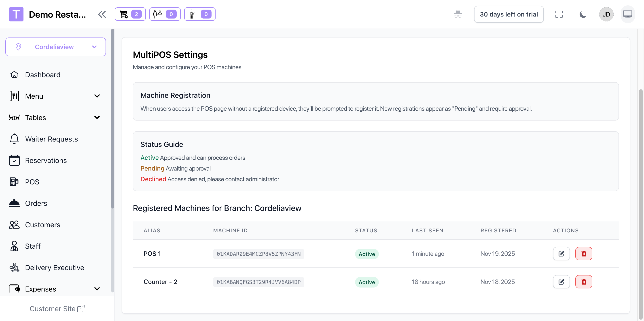The image size is (644, 321).
Task: Expand the Menu sidebar section
Action: [x=97, y=96]
